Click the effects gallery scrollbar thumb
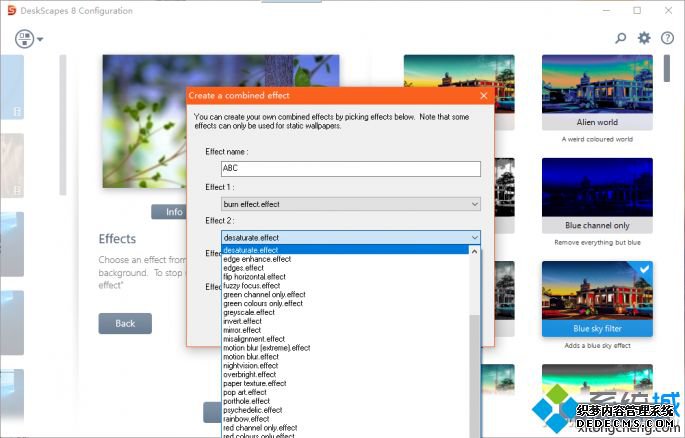Screen dimensions: 685x438 667,68
